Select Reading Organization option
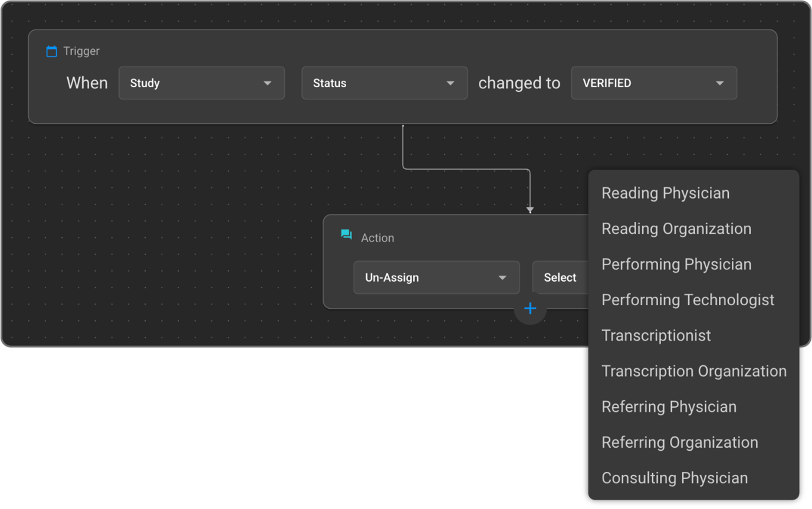The height and width of the screenshot is (509, 812). pos(676,229)
